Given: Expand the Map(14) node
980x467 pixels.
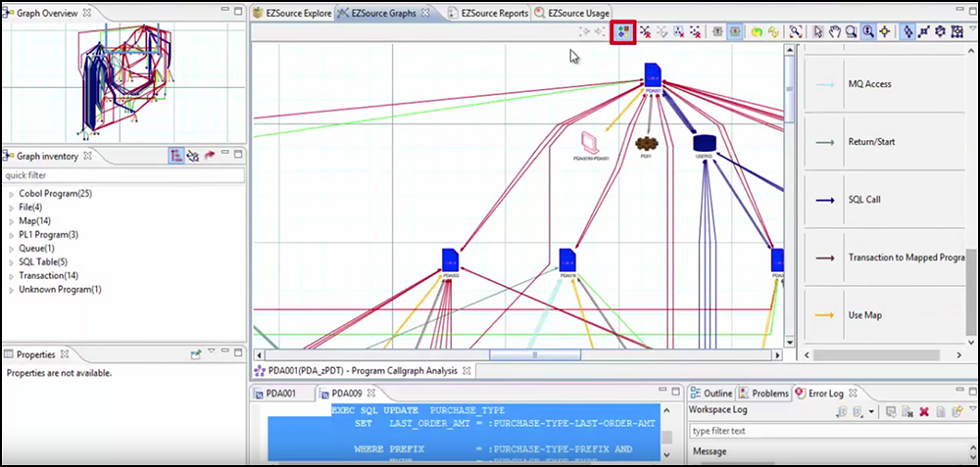Looking at the screenshot, I should coord(11,221).
